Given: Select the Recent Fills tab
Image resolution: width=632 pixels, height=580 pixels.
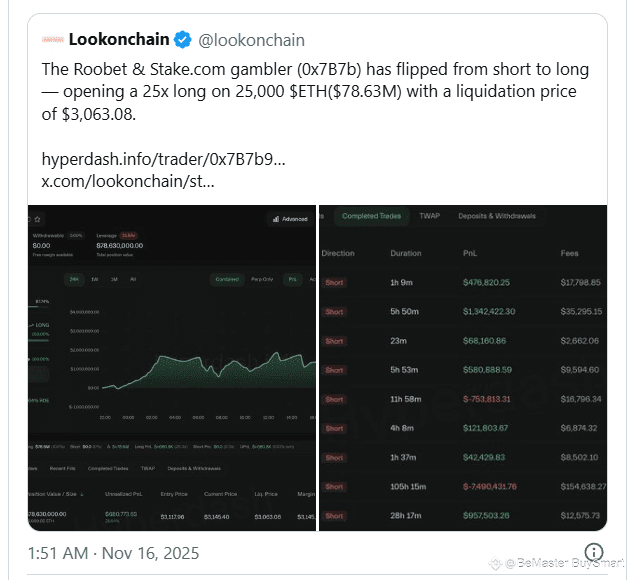Looking at the screenshot, I should tap(64, 468).
